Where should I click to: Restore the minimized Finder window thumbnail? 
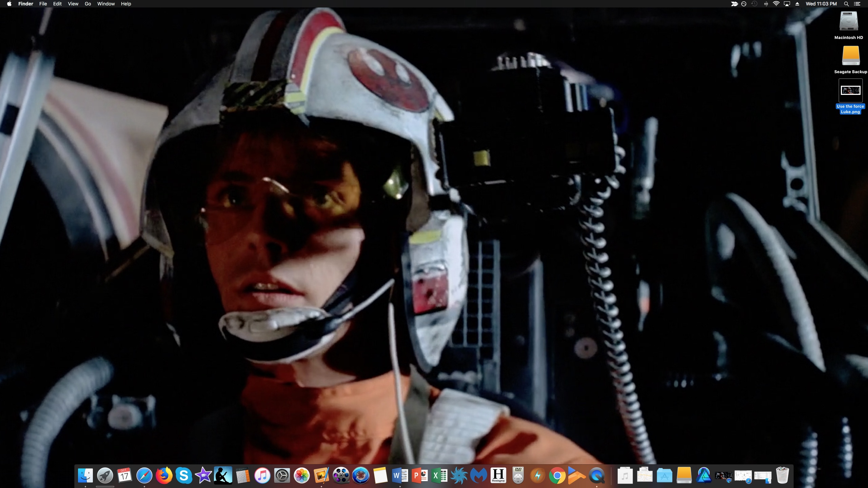coord(763,477)
